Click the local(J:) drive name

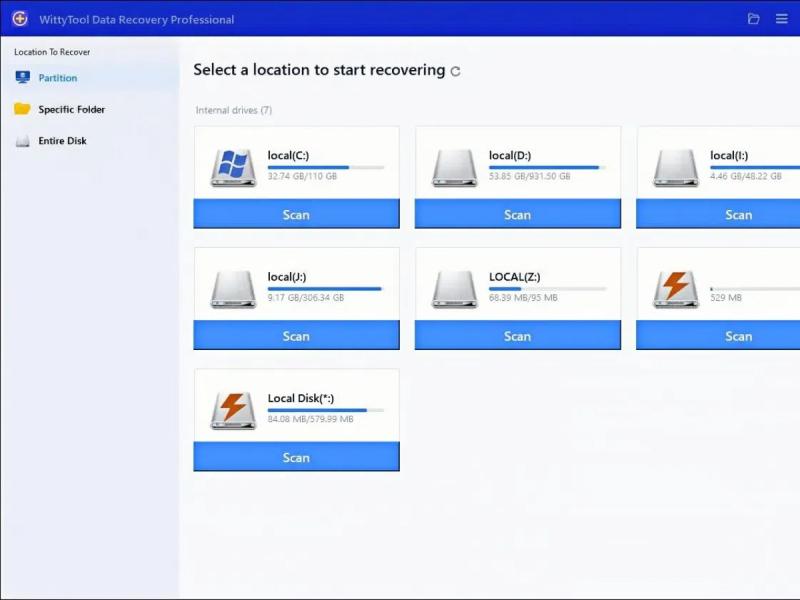[x=287, y=277]
